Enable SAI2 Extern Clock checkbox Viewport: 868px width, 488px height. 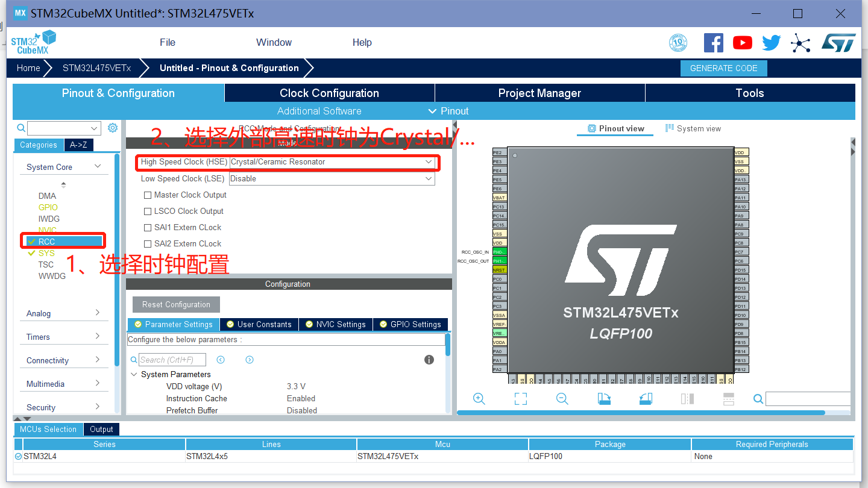pyautogui.click(x=148, y=244)
